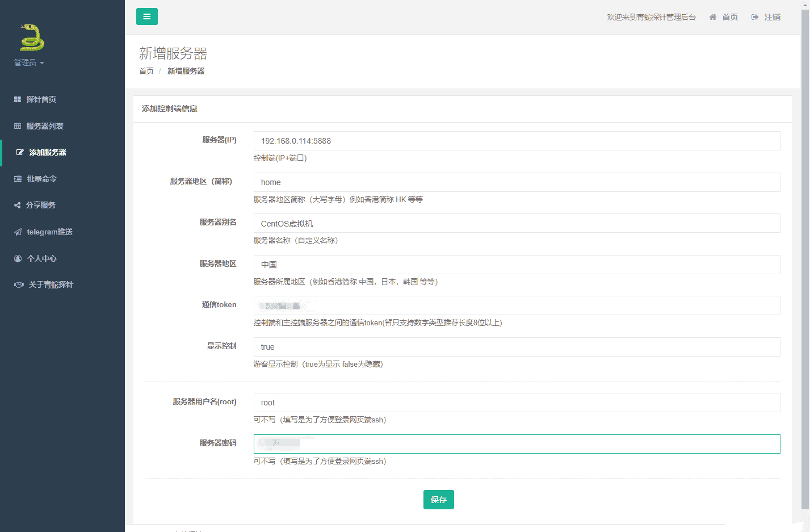
Task: Expand the 管理员 user dropdown
Action: 29,62
